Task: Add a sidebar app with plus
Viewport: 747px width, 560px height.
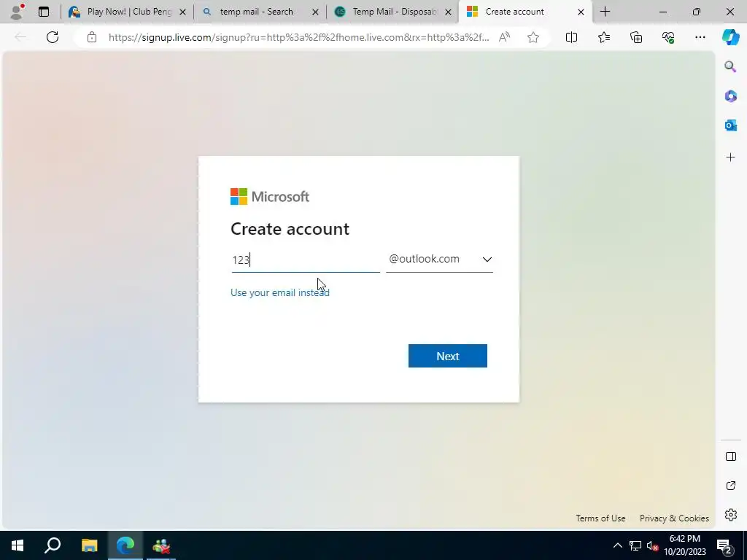Action: 730,157
